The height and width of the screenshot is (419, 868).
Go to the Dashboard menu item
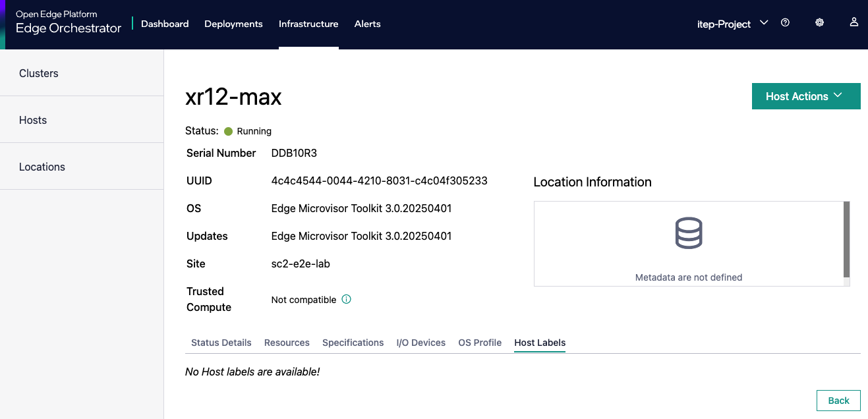[165, 24]
